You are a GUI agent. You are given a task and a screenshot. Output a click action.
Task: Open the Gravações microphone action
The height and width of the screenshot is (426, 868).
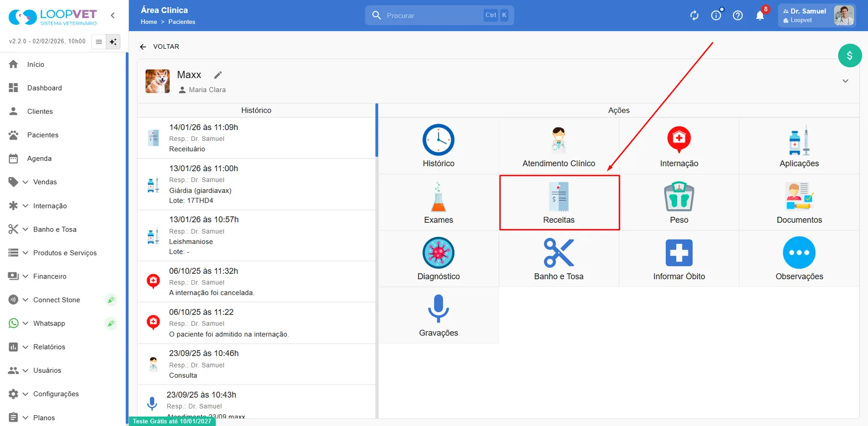(438, 315)
